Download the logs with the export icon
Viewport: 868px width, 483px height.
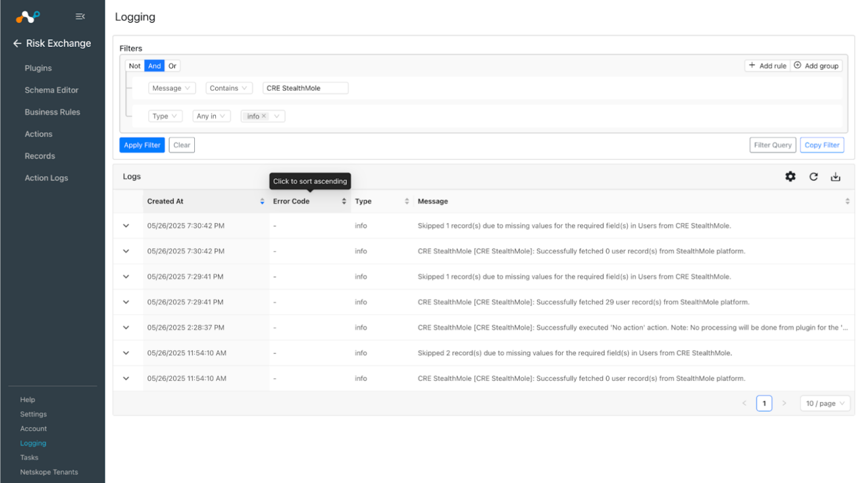[835, 176]
